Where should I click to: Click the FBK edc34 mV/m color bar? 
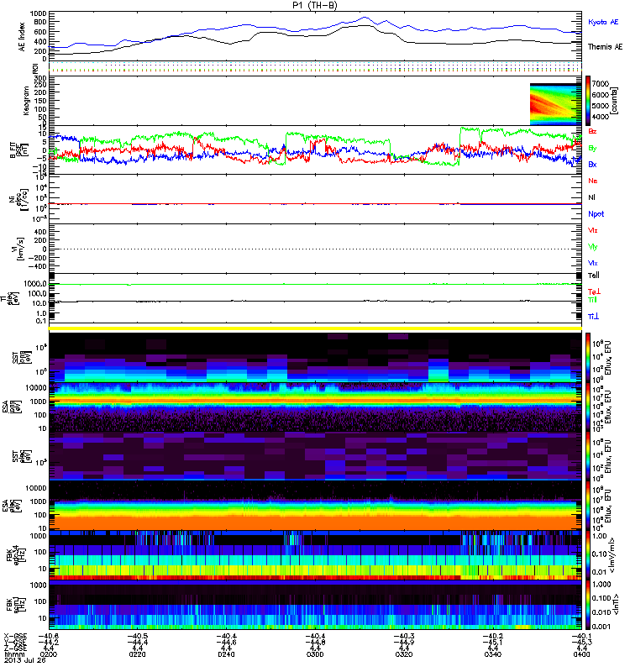588,555
